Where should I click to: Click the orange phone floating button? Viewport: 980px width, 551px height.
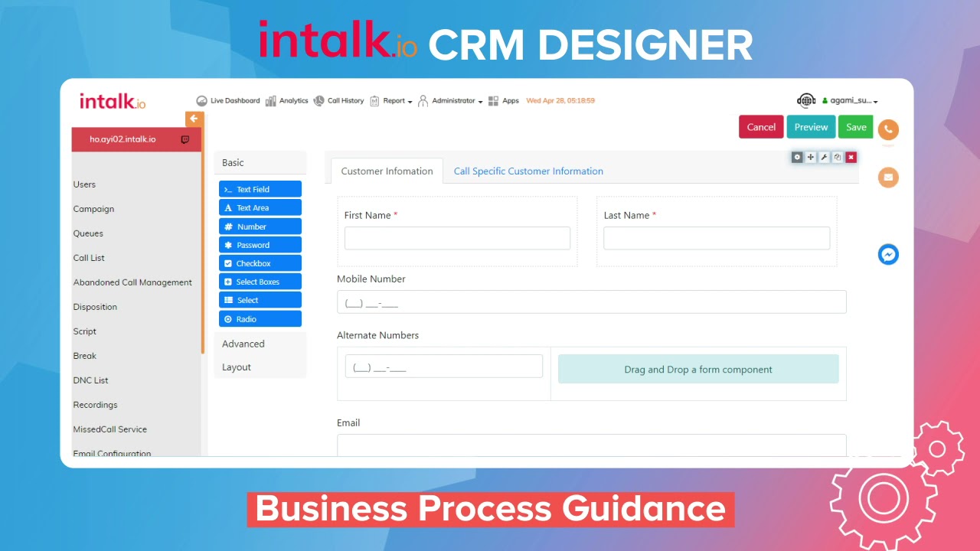point(888,129)
